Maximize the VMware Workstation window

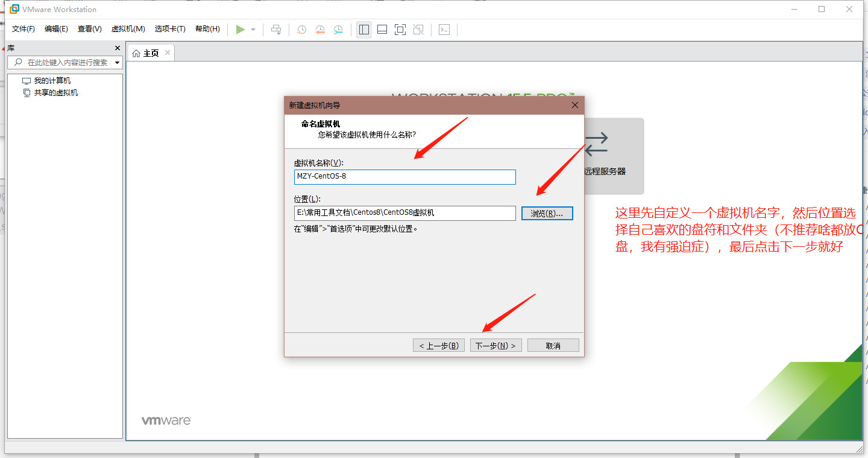[x=821, y=9]
